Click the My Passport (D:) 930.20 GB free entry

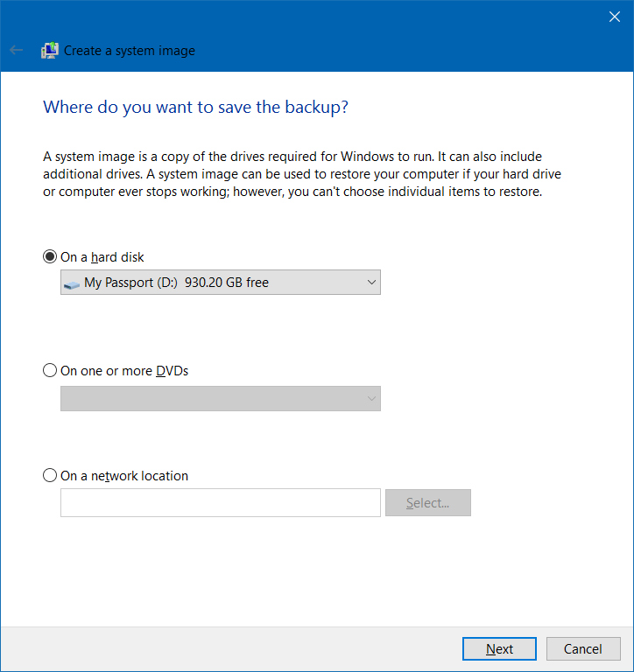click(176, 283)
